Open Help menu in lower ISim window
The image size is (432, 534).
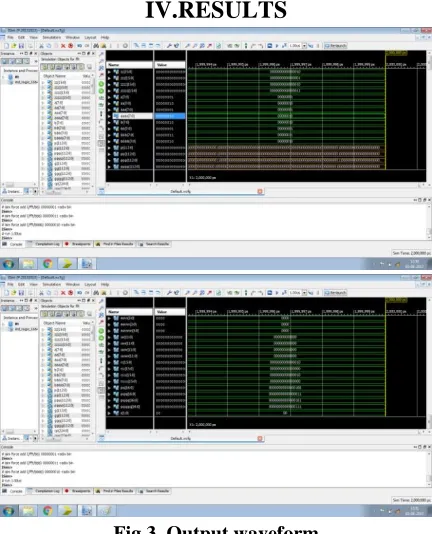(105, 284)
